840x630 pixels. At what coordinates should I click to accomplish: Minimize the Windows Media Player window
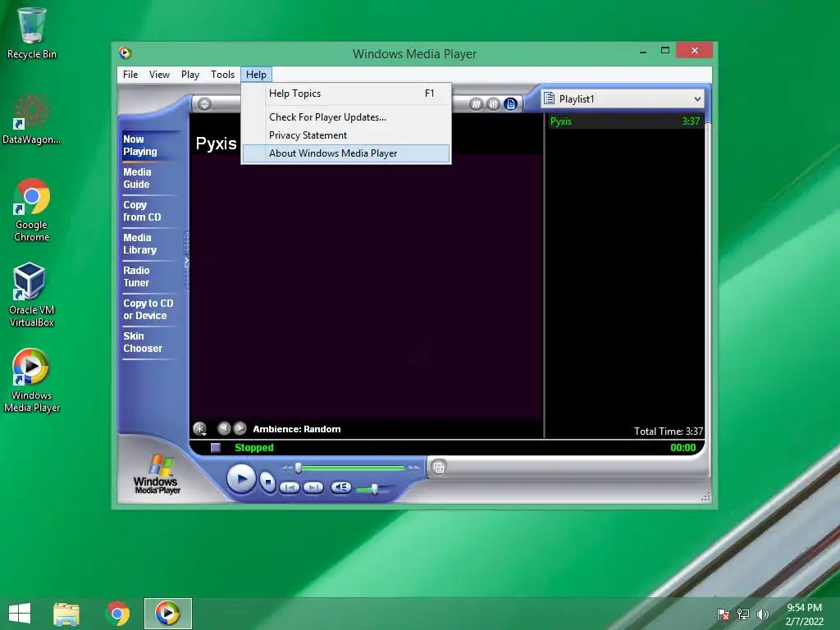point(643,52)
